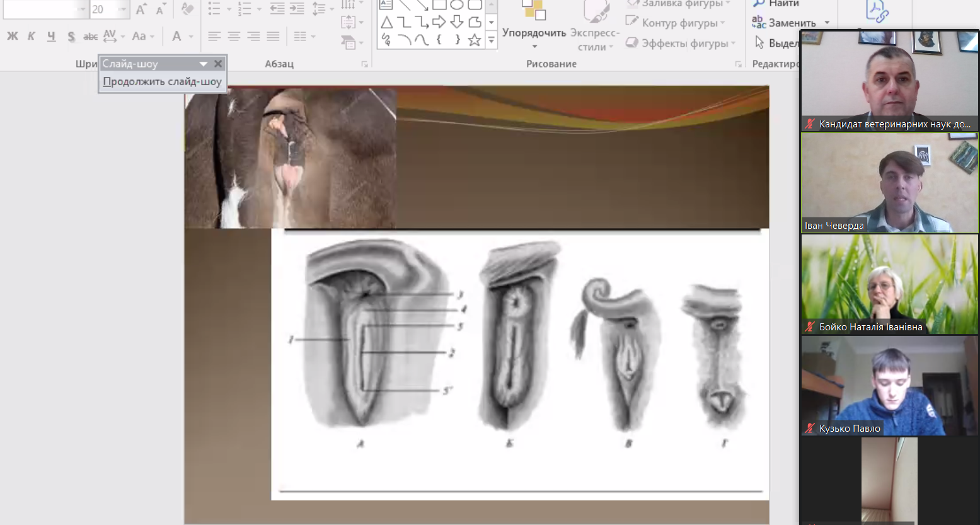Toggle underline (Ч) formatting
The height and width of the screenshot is (525, 980).
51,37
